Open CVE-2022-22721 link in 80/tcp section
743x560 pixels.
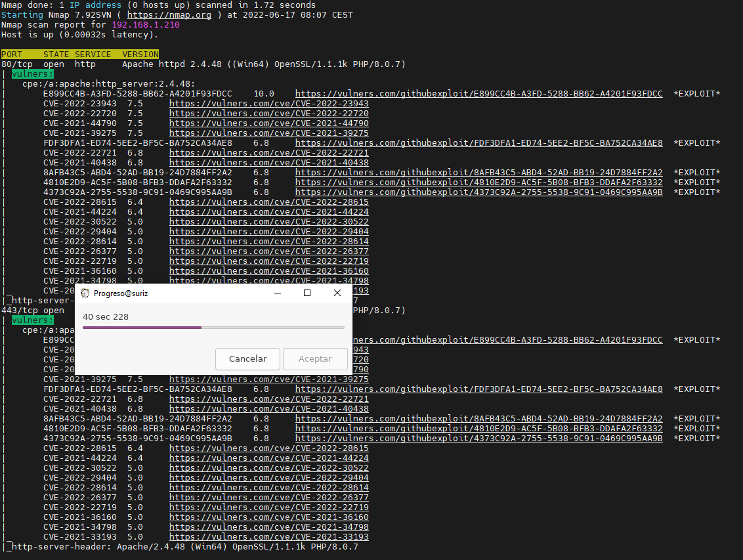point(269,152)
